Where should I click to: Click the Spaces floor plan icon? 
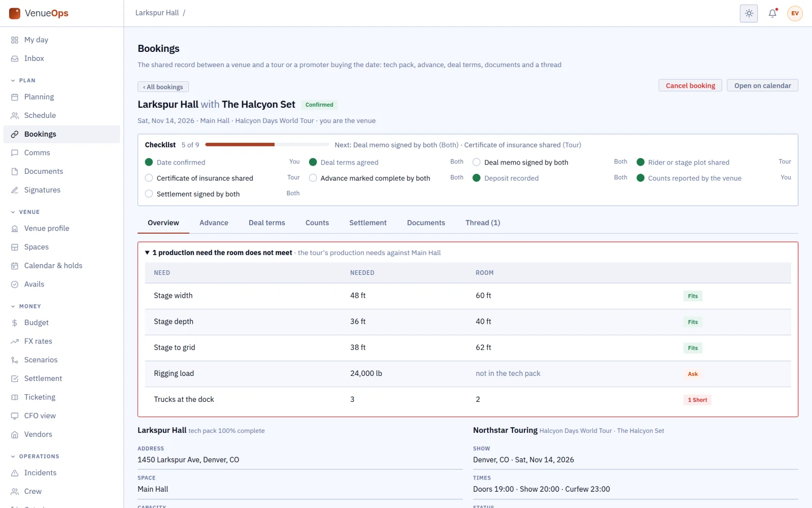[x=15, y=247]
